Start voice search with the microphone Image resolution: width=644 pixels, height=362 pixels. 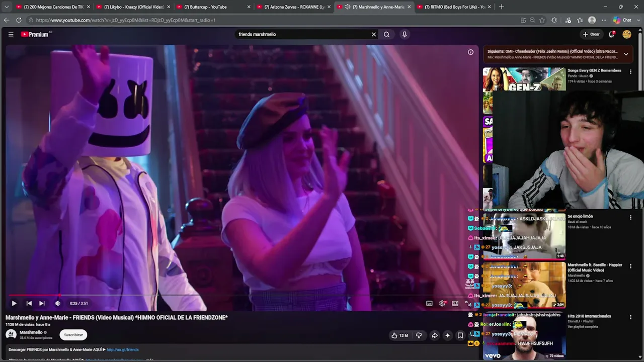coord(405,34)
